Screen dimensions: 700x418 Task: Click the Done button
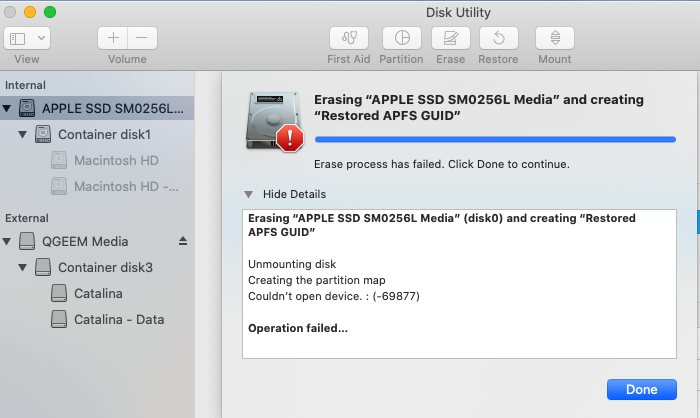coord(642,389)
